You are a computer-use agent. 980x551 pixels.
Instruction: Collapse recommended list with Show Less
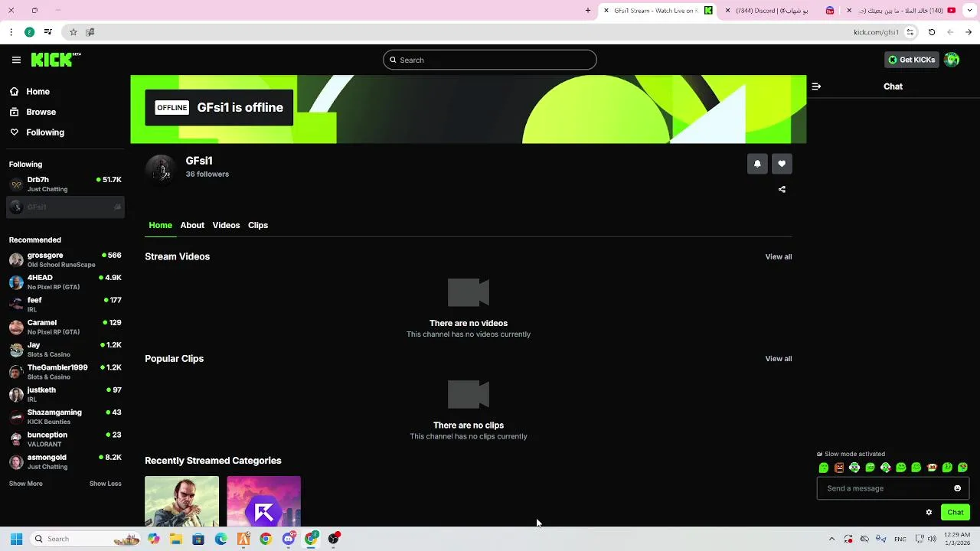click(105, 484)
